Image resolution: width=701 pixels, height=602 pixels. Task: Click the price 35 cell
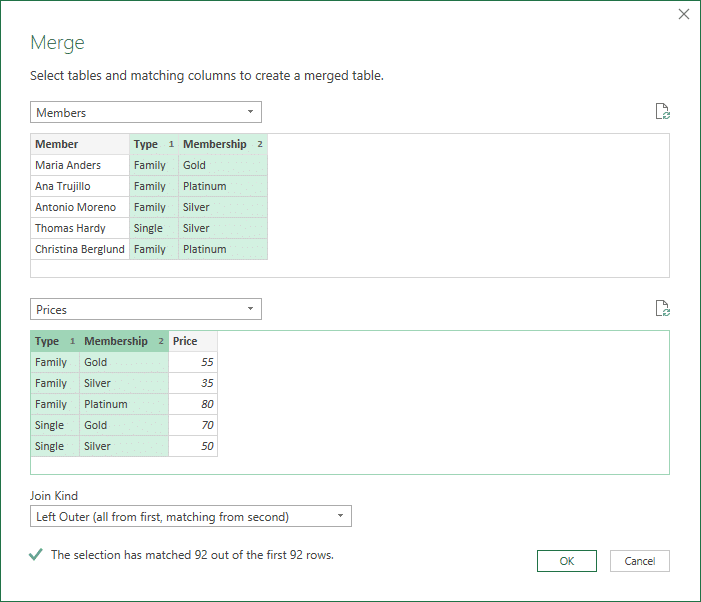click(x=193, y=383)
